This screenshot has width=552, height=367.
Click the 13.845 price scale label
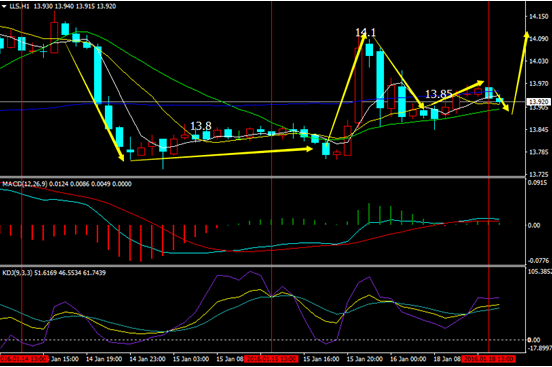539,130
